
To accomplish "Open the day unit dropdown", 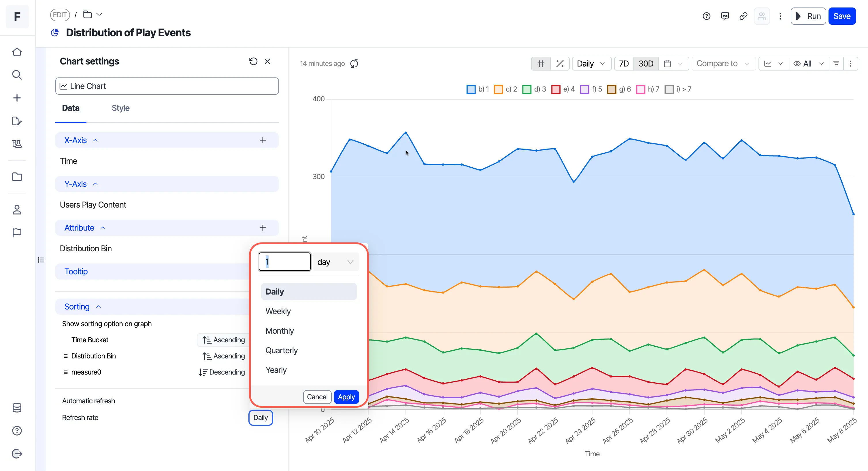I will 336,262.
